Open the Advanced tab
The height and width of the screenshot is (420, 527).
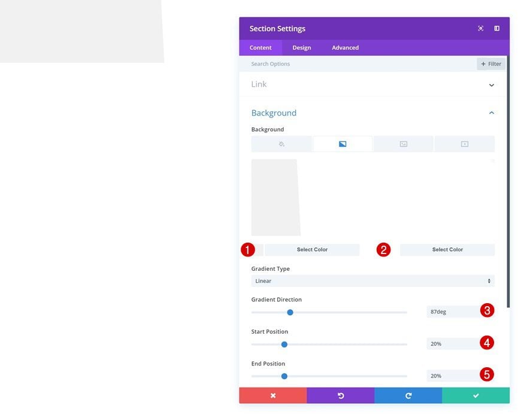(345, 48)
